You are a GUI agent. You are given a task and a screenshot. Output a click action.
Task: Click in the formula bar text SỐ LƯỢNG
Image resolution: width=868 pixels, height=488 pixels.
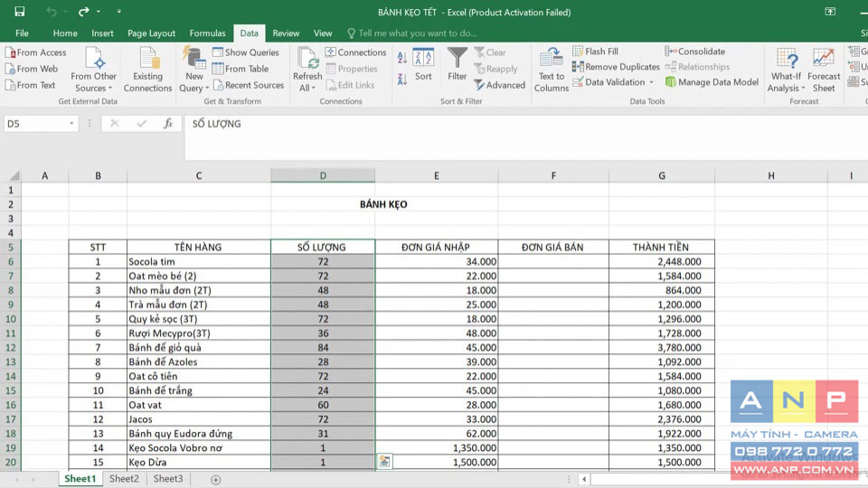tap(216, 124)
